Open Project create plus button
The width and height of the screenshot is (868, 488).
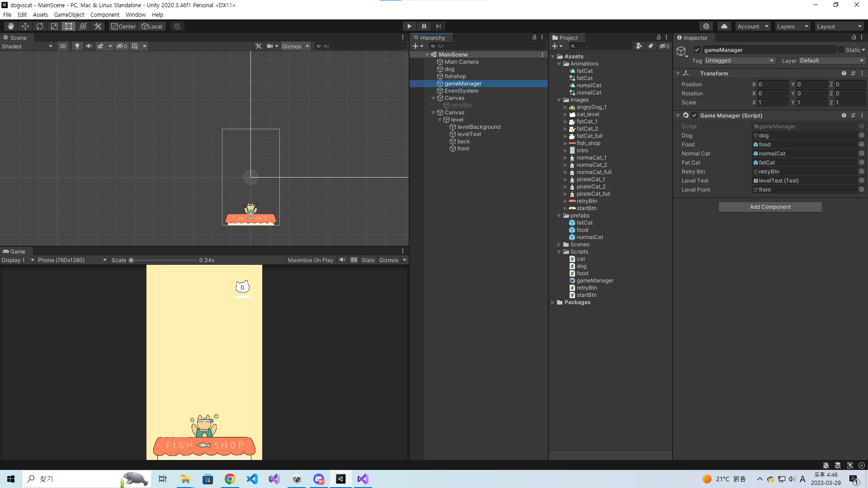(x=557, y=46)
